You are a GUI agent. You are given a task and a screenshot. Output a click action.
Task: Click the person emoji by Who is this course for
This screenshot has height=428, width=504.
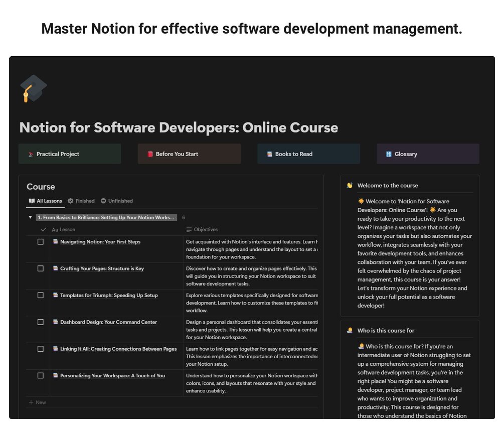click(x=350, y=331)
